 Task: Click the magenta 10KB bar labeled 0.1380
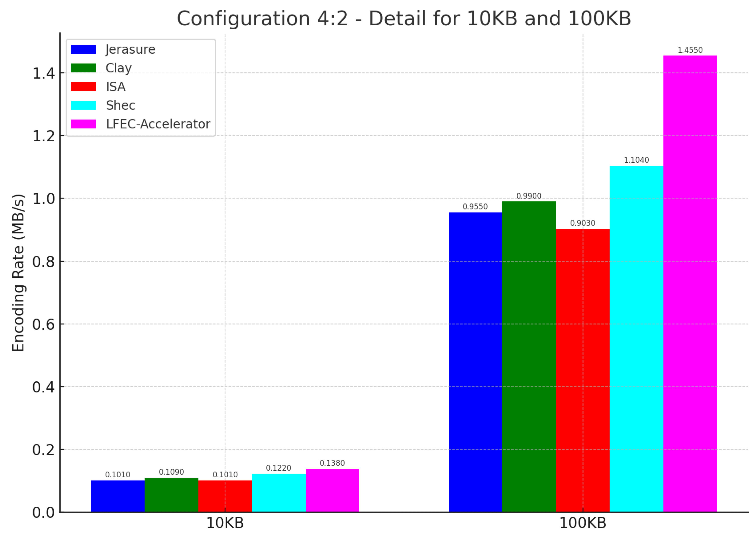point(332,490)
